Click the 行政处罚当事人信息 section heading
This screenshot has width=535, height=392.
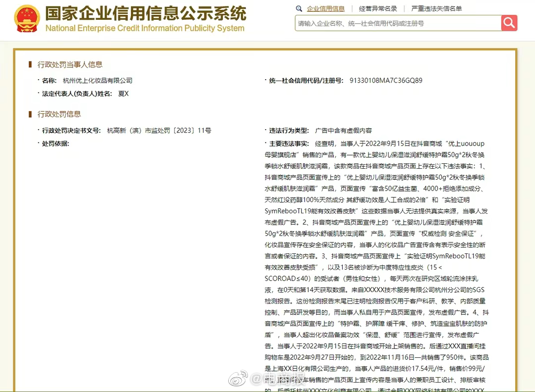pos(70,64)
